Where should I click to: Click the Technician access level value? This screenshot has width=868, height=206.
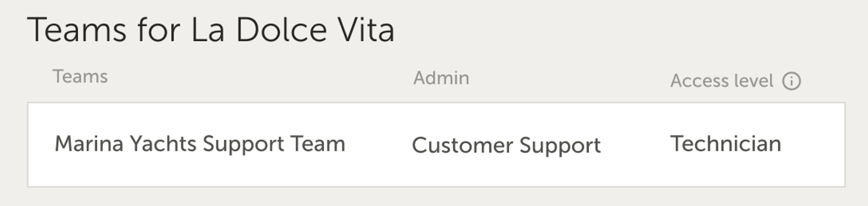[x=725, y=144]
